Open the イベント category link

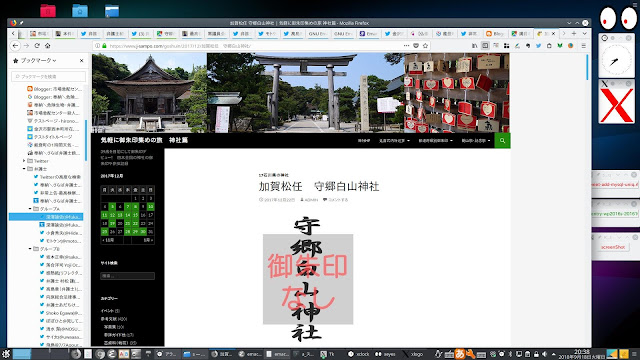point(107,311)
